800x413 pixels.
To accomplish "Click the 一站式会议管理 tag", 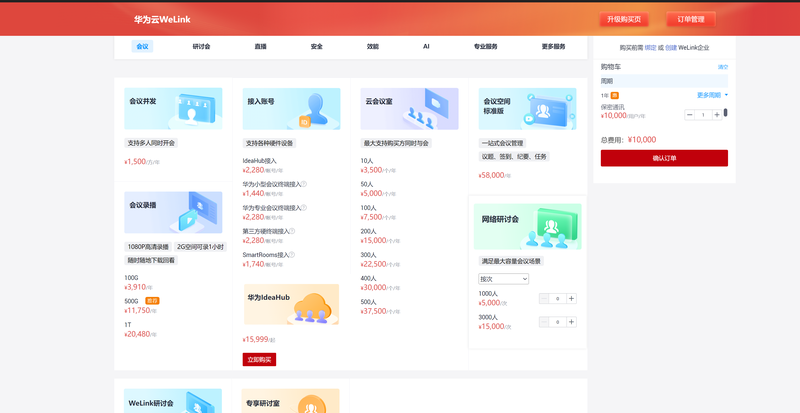I will pyautogui.click(x=503, y=143).
